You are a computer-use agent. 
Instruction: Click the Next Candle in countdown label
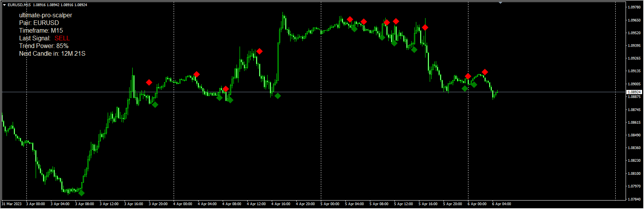52,54
